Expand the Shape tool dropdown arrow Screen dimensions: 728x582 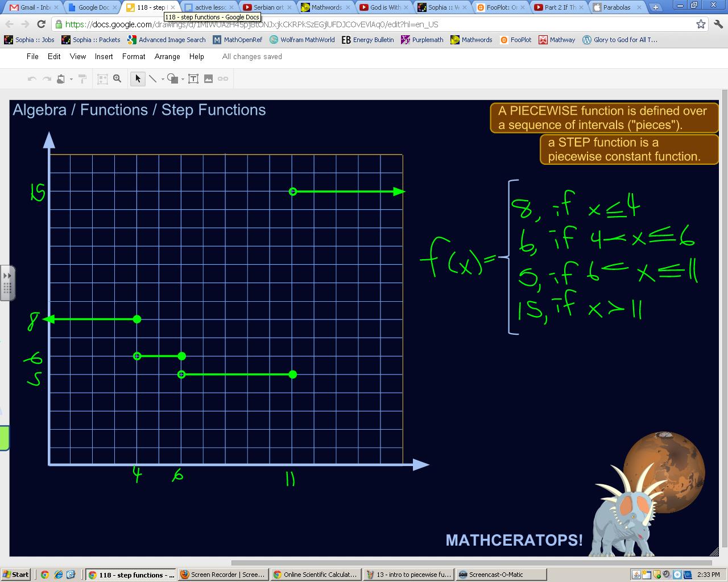(x=183, y=80)
